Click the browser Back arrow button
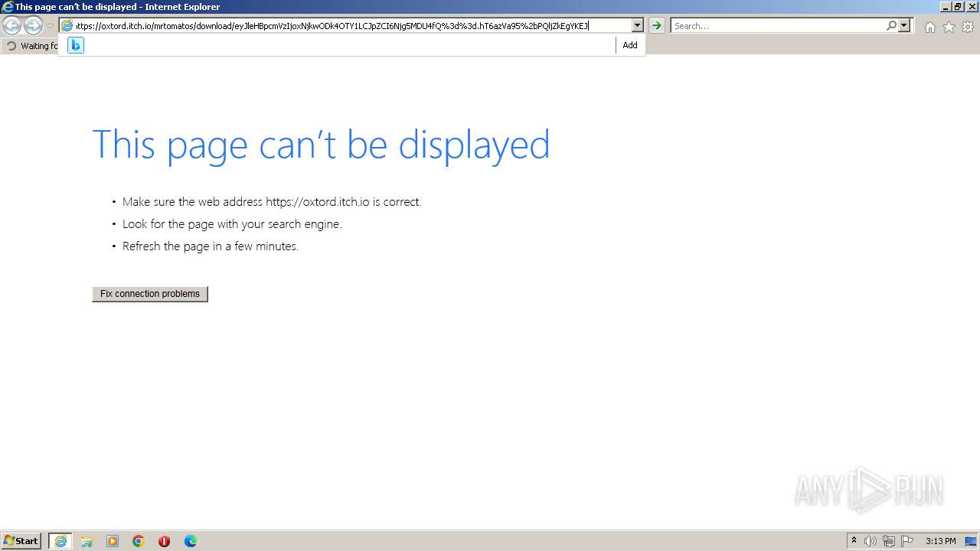 12,26
